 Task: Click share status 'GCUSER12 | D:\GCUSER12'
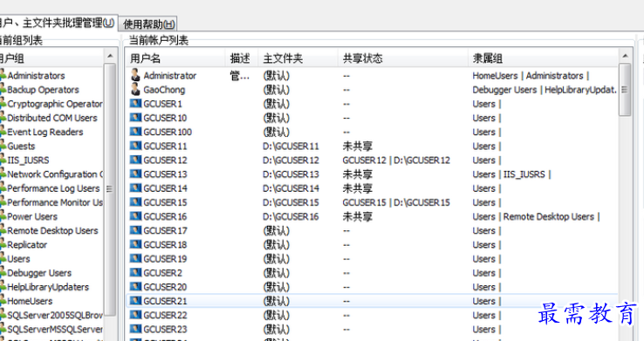click(x=396, y=160)
